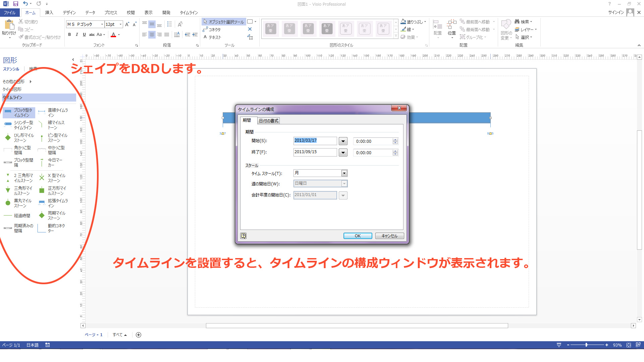
Task: Click the ページ-1 page tab
Action: (94, 335)
